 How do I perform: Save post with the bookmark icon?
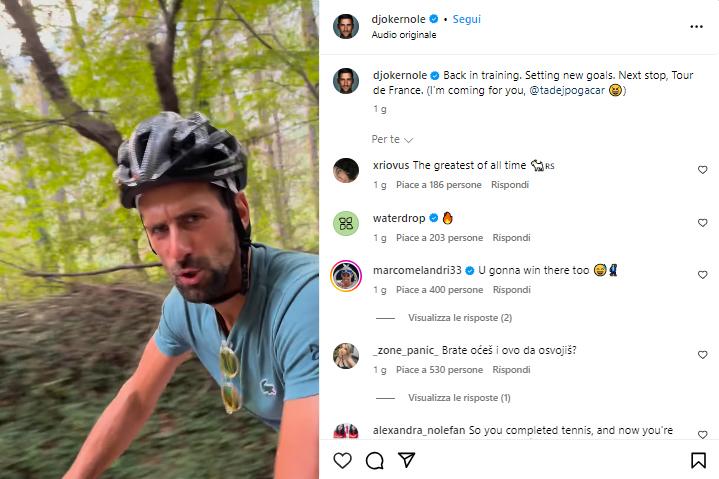click(699, 460)
